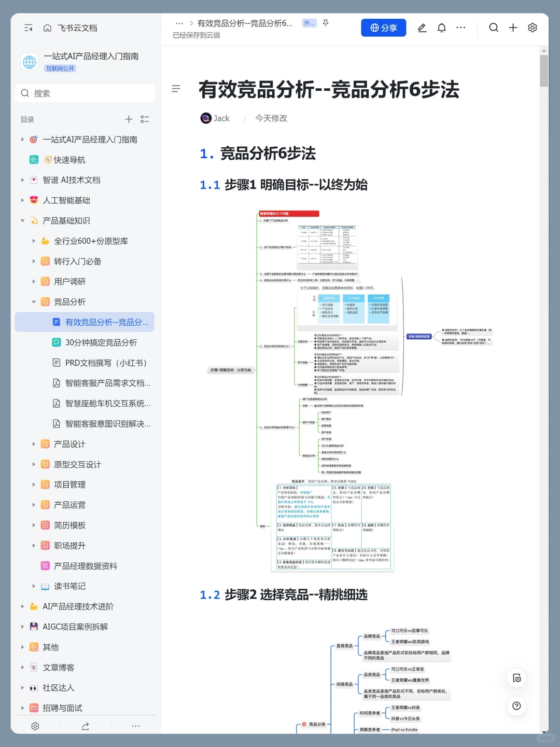560x747 pixels.
Task: Click the feedback icon above the help button
Action: (516, 677)
